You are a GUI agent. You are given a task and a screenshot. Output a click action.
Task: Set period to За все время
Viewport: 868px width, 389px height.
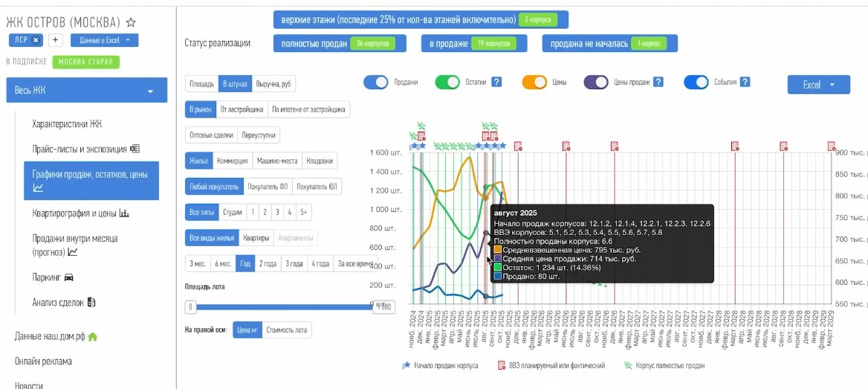(355, 263)
